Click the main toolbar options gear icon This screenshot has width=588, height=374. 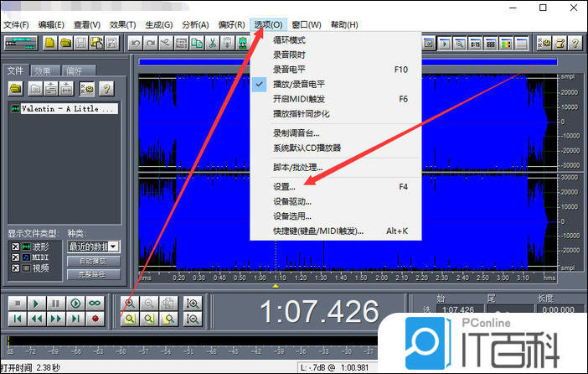(x=544, y=44)
